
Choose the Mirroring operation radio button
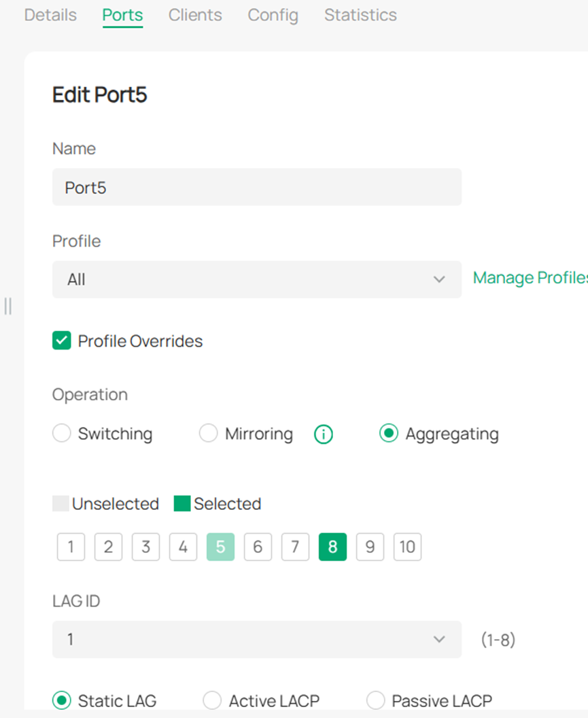209,434
